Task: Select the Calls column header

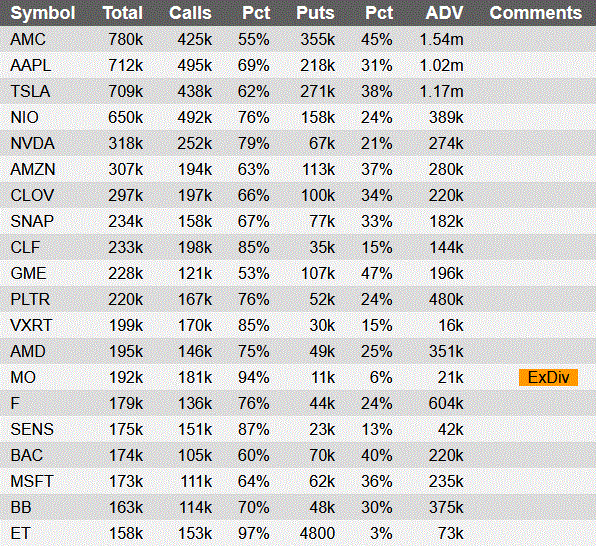Action: tap(190, 13)
